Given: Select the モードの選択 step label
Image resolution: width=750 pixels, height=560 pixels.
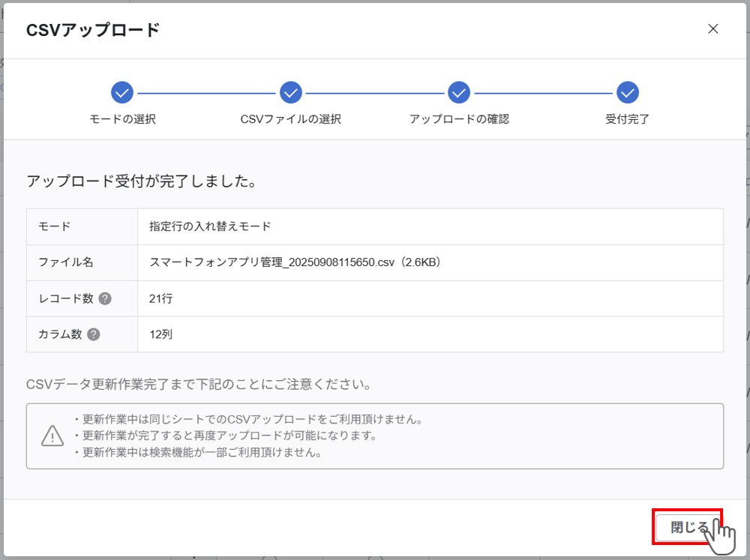Looking at the screenshot, I should click(121, 118).
